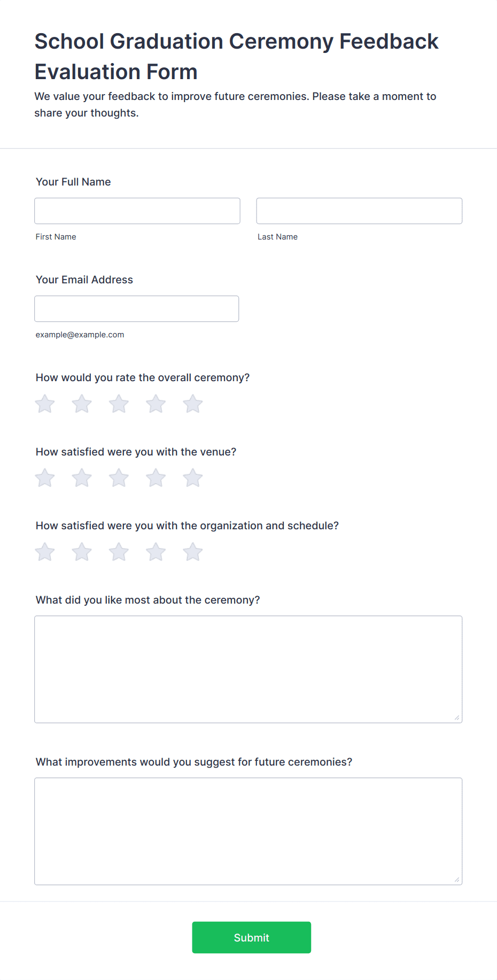Grab the resize handle of improvements textarea
The height and width of the screenshot is (980, 497).
point(457,879)
